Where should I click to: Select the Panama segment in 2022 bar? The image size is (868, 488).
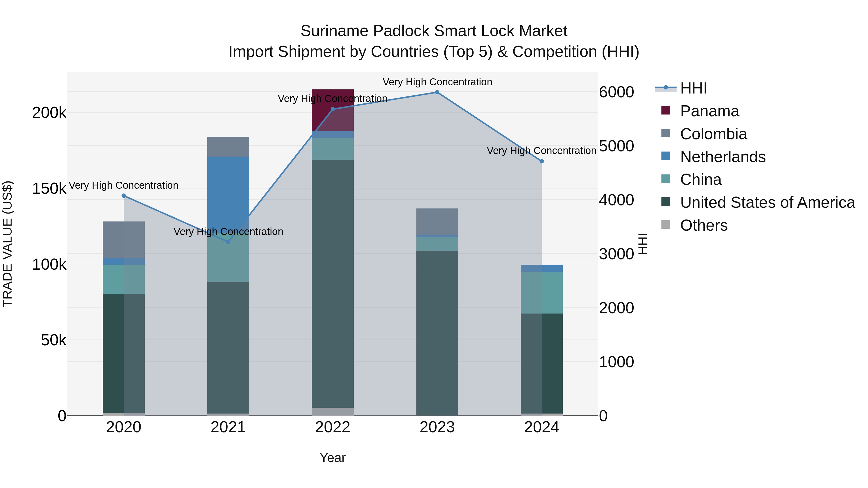pos(332,110)
